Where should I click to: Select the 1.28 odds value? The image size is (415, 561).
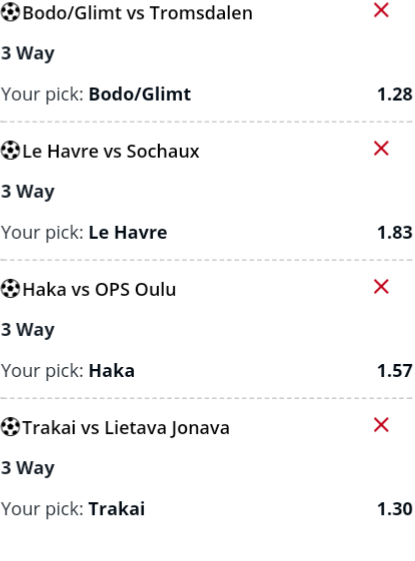pyautogui.click(x=395, y=94)
